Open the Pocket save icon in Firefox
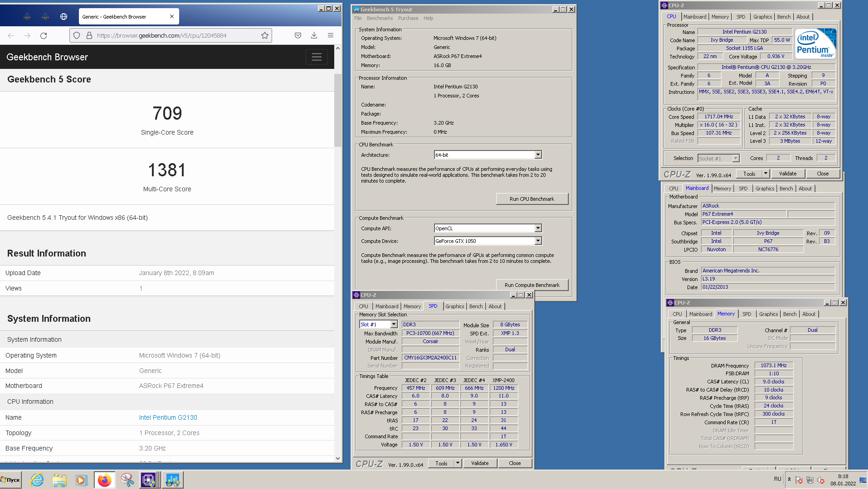 point(298,35)
